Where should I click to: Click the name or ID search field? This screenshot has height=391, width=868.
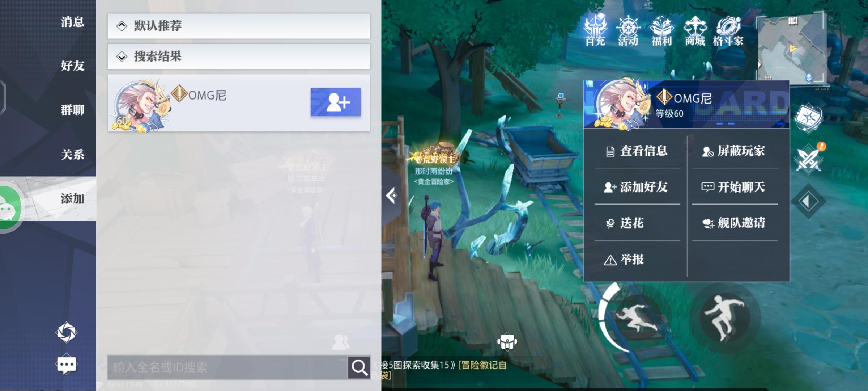[x=227, y=367]
